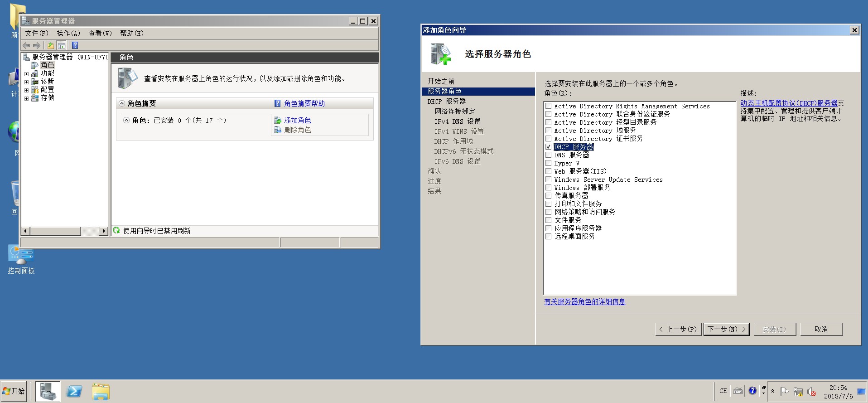Screen dimensions: 868x403
Task: Select the 角色 node in the tree
Action: [48, 65]
